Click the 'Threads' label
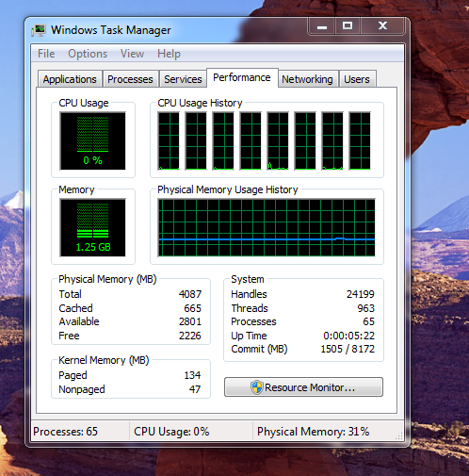469x476 pixels. coord(250,308)
